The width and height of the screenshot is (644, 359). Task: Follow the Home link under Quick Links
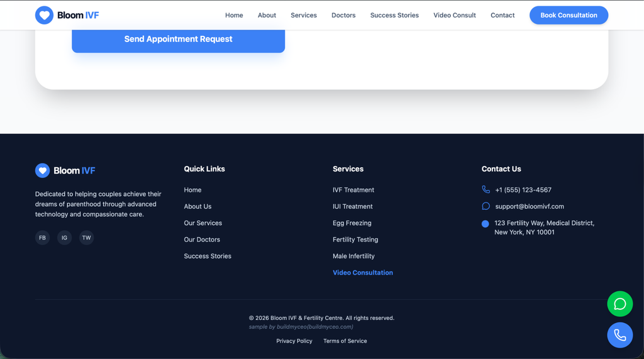pyautogui.click(x=192, y=190)
